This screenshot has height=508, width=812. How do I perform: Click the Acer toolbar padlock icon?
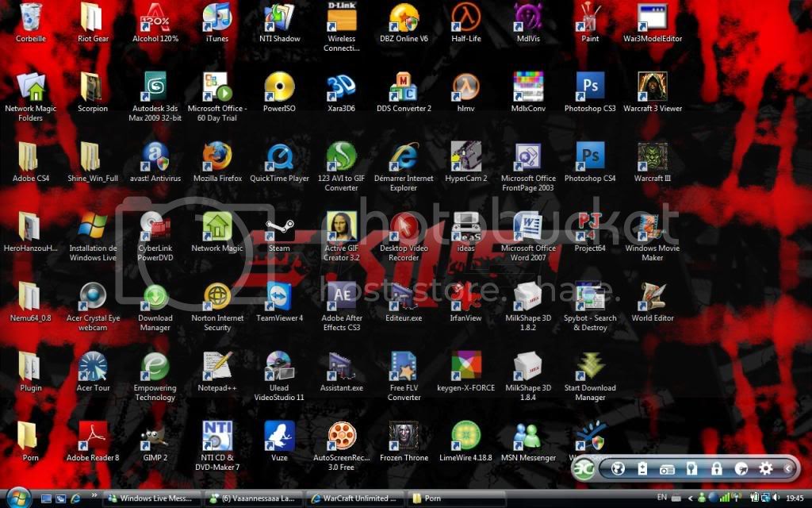click(717, 468)
